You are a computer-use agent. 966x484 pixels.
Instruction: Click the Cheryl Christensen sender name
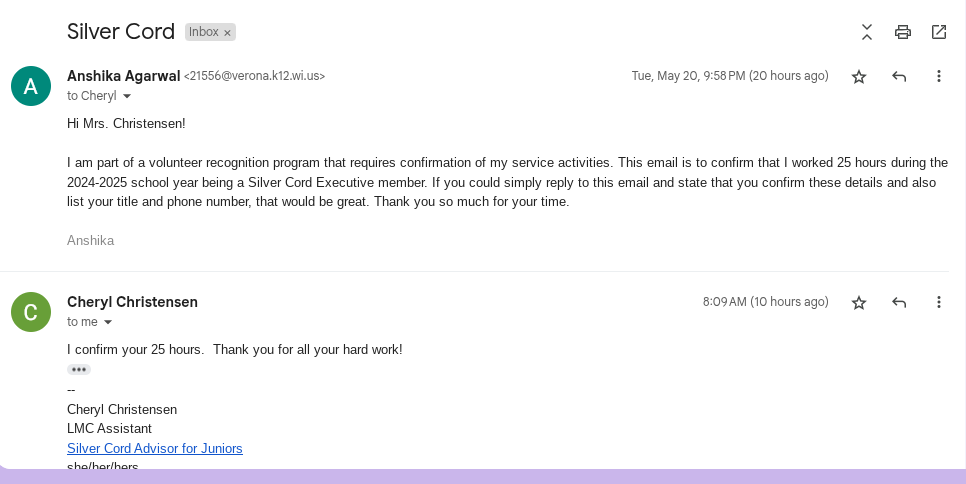tap(132, 302)
